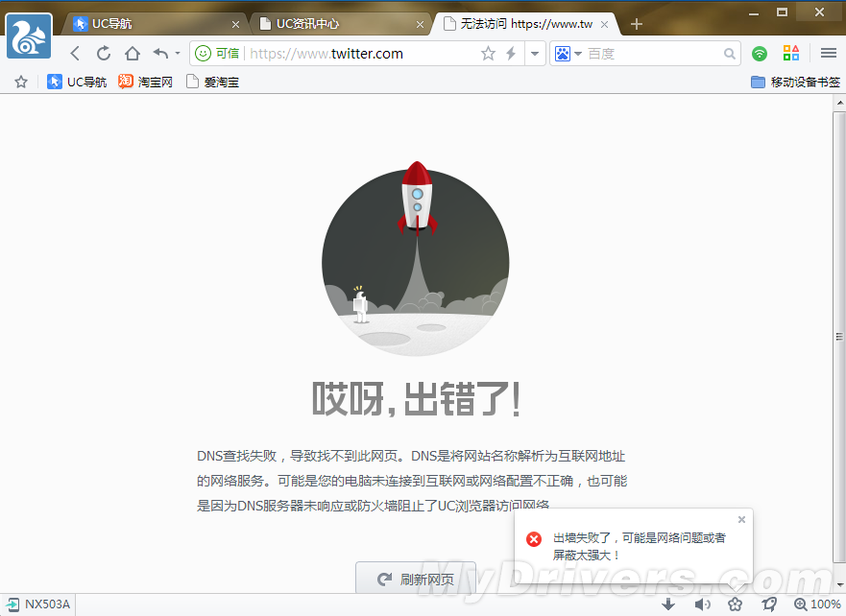Open the UC导航 bookmark

[77, 82]
